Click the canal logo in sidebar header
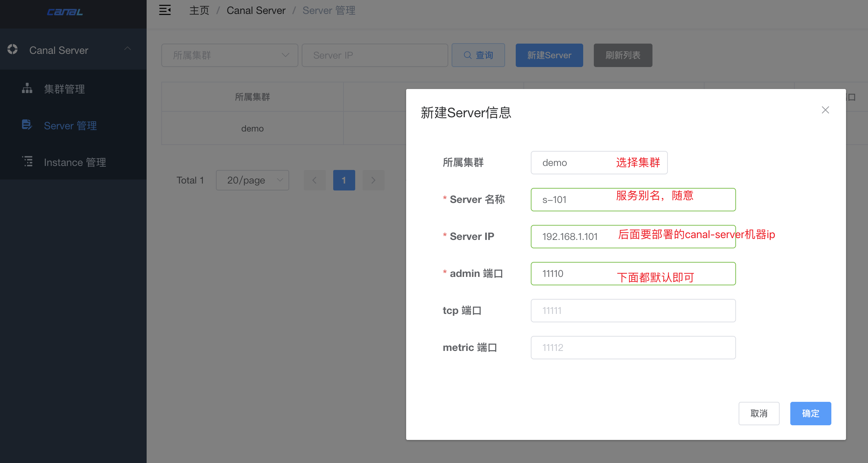 pyautogui.click(x=65, y=12)
